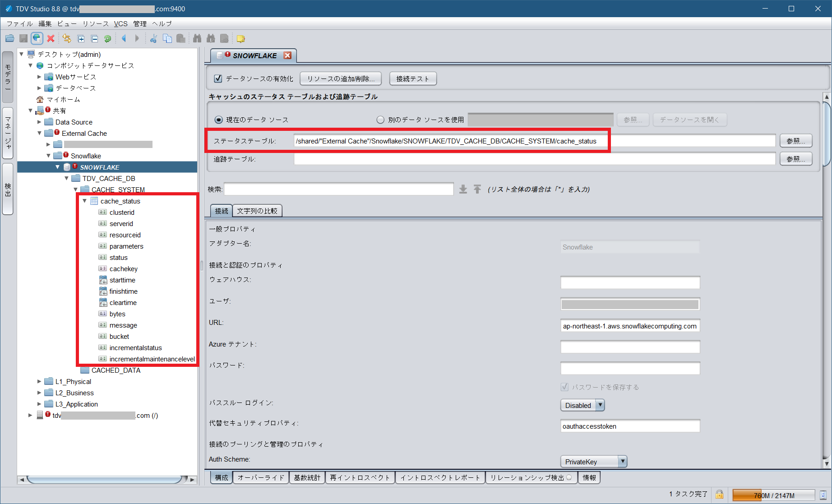Collapse the cache_status table node
Image resolution: width=832 pixels, height=504 pixels.
[x=84, y=201]
